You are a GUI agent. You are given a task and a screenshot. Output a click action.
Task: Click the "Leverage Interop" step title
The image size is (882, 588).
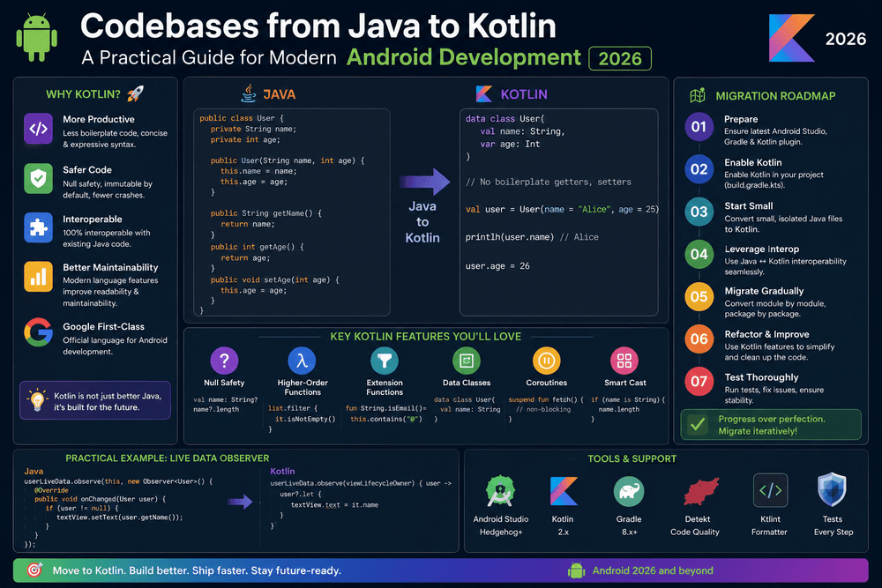pos(762,249)
